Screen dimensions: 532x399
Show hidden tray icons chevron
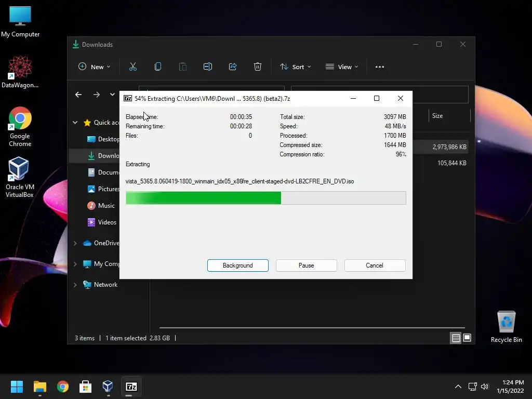coord(458,387)
